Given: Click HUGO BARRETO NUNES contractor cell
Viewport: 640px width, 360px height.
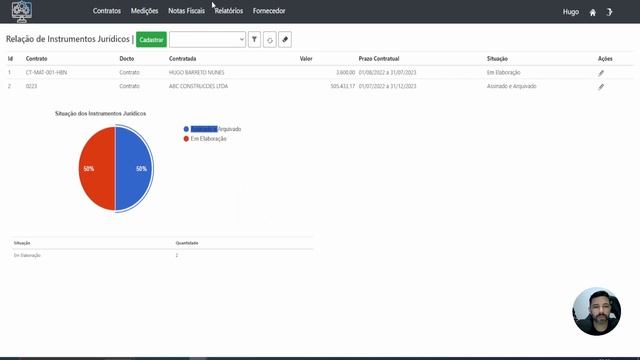Looking at the screenshot, I should (x=196, y=73).
